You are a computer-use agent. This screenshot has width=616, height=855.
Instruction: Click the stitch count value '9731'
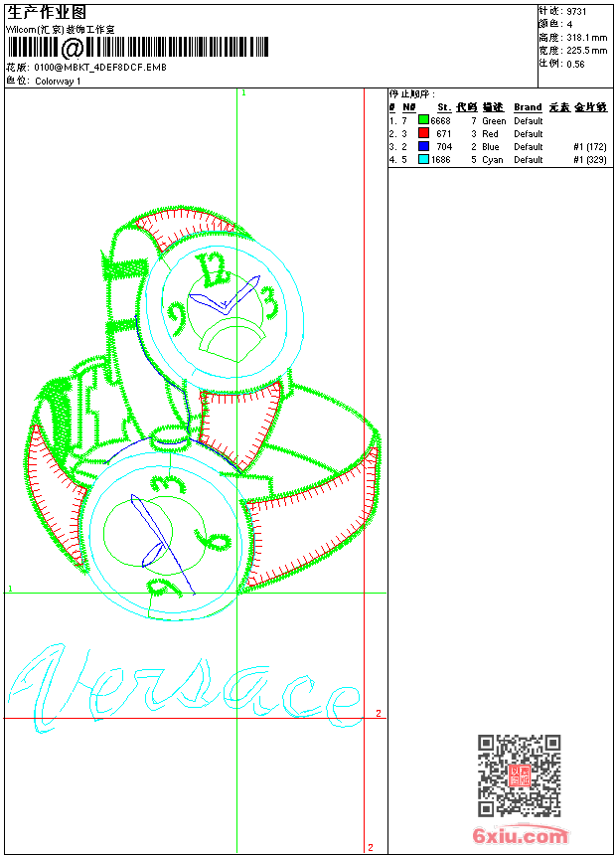point(576,12)
